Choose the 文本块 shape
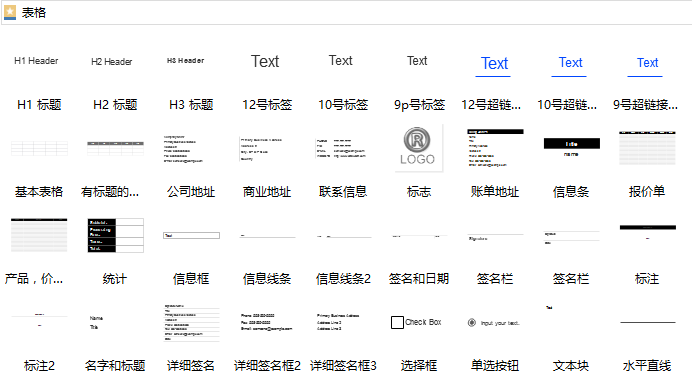Viewport: 692px width, 379px height. click(549, 308)
